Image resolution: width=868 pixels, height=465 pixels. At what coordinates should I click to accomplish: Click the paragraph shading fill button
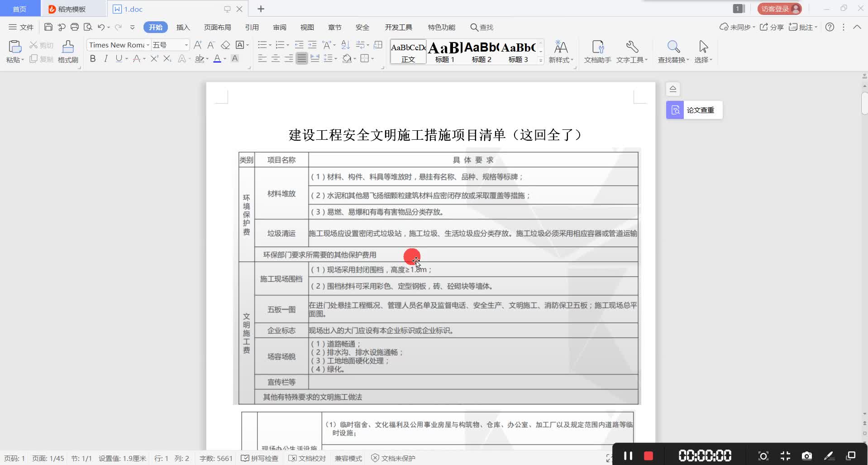tap(347, 58)
